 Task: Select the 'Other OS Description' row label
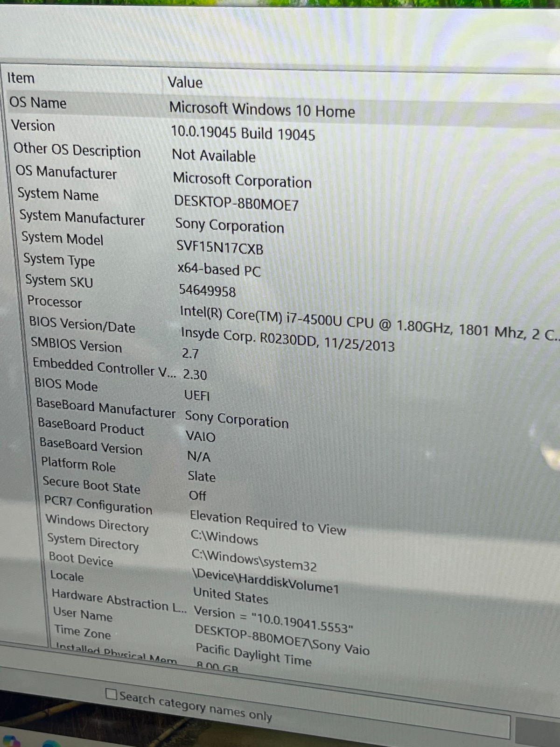tap(77, 150)
